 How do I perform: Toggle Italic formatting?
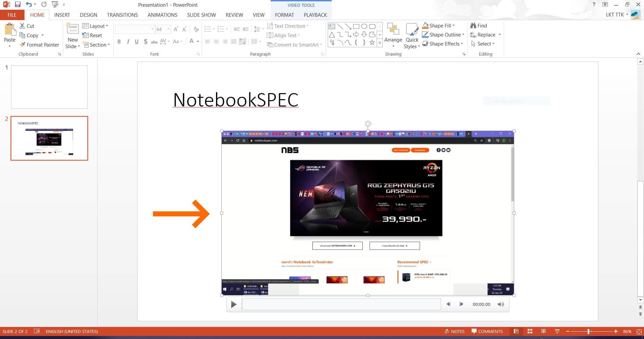128,42
